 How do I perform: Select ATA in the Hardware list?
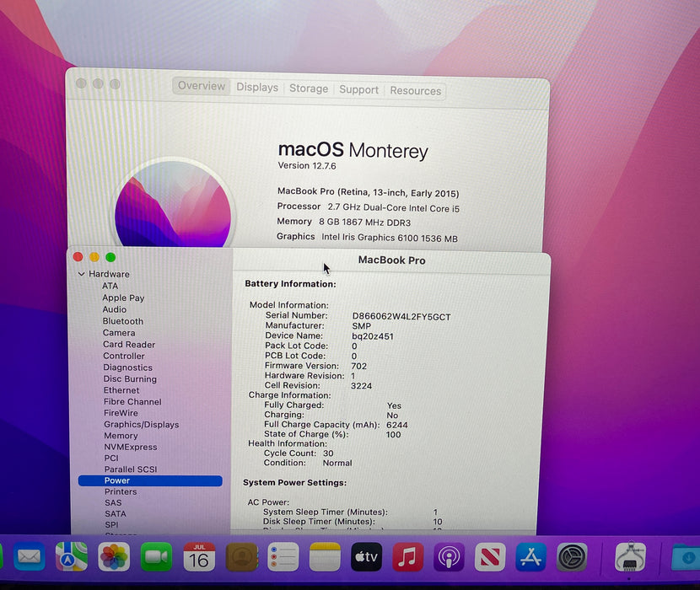pos(110,286)
